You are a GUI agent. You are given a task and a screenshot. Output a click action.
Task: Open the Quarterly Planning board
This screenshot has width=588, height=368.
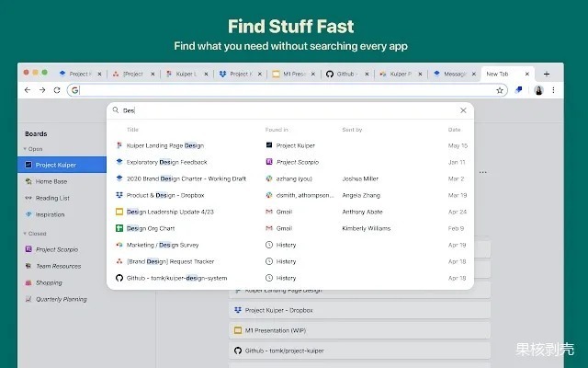[x=62, y=299]
